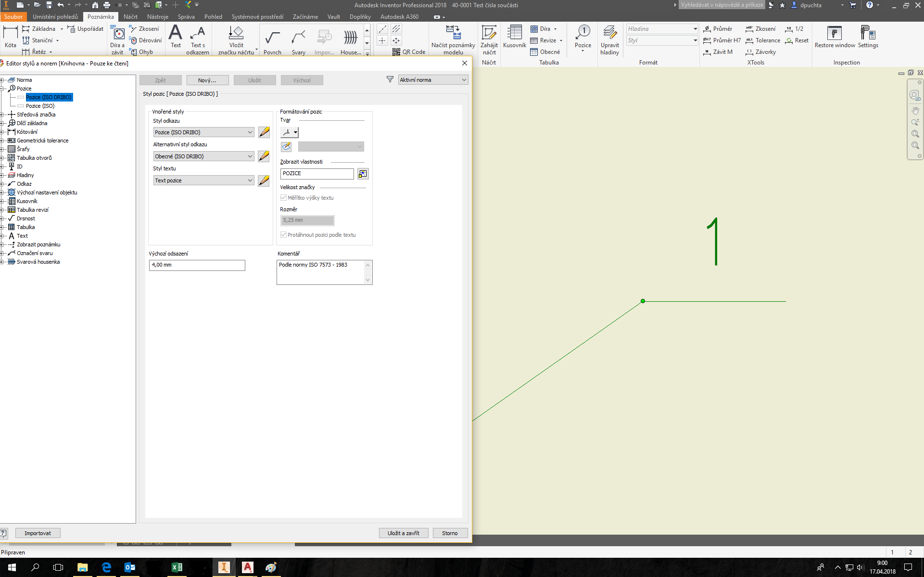Switch to the Nástroje ribbon tab
Screen dimensions: 924x577
click(x=157, y=17)
